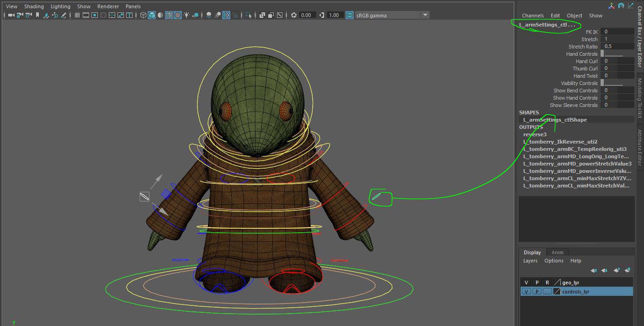Move selected layer up icon
This screenshot has width=644, height=326.
[594, 270]
